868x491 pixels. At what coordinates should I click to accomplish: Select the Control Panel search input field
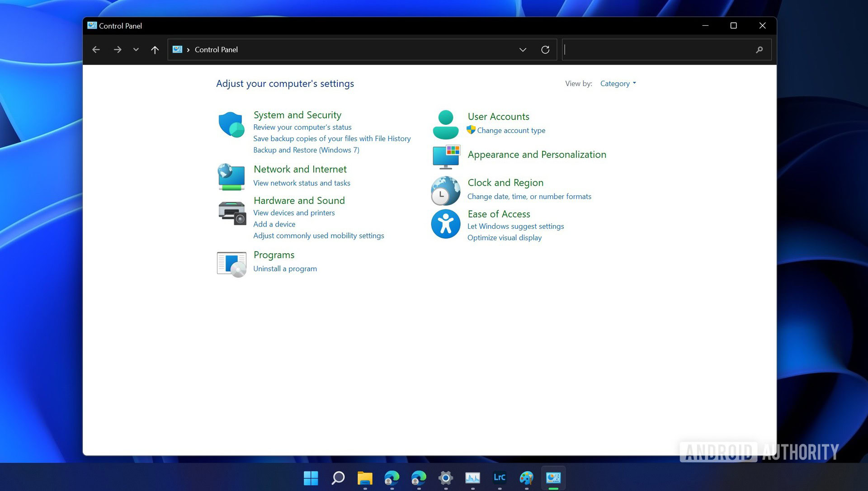[664, 49]
